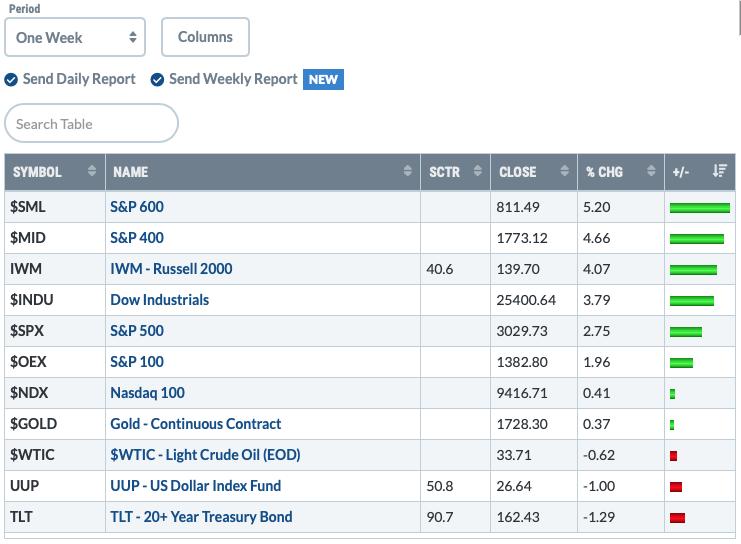Click the green change bar for S&P 600
The height and width of the screenshot is (544, 741).
[x=699, y=207]
